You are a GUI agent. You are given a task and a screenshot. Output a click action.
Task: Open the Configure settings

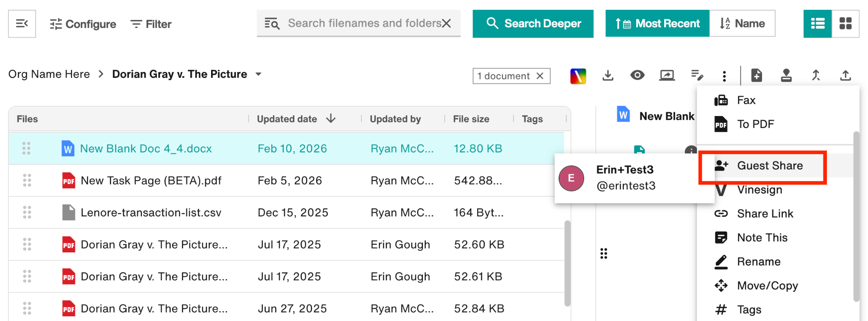click(83, 24)
